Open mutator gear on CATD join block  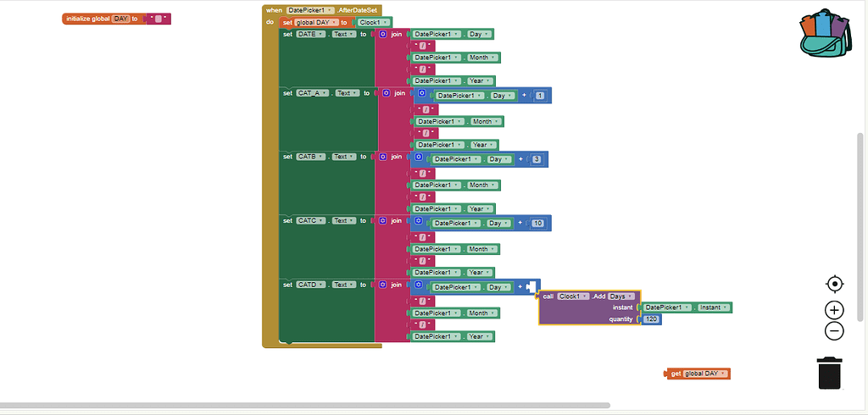click(383, 285)
